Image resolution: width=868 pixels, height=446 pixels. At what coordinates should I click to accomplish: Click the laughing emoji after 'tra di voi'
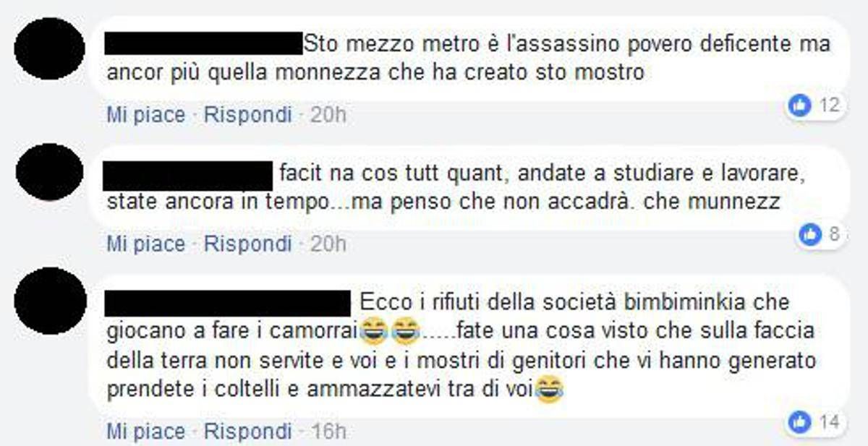(x=549, y=391)
